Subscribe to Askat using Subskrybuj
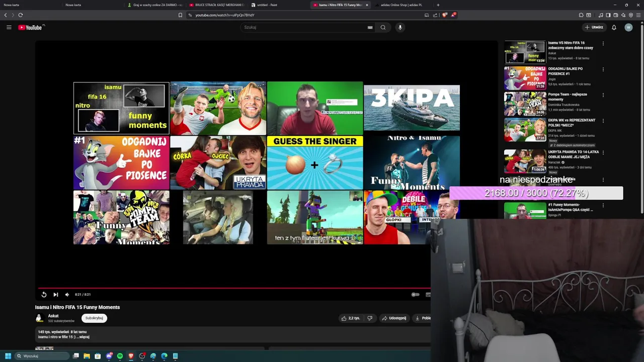The width and height of the screenshot is (644, 362). point(94,318)
